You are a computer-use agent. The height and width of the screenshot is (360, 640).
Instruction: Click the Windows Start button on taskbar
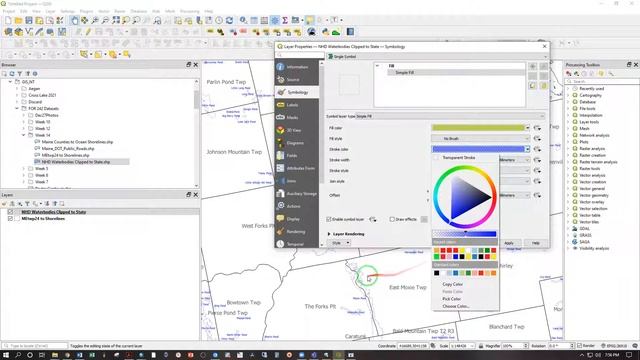pyautogui.click(x=6, y=355)
